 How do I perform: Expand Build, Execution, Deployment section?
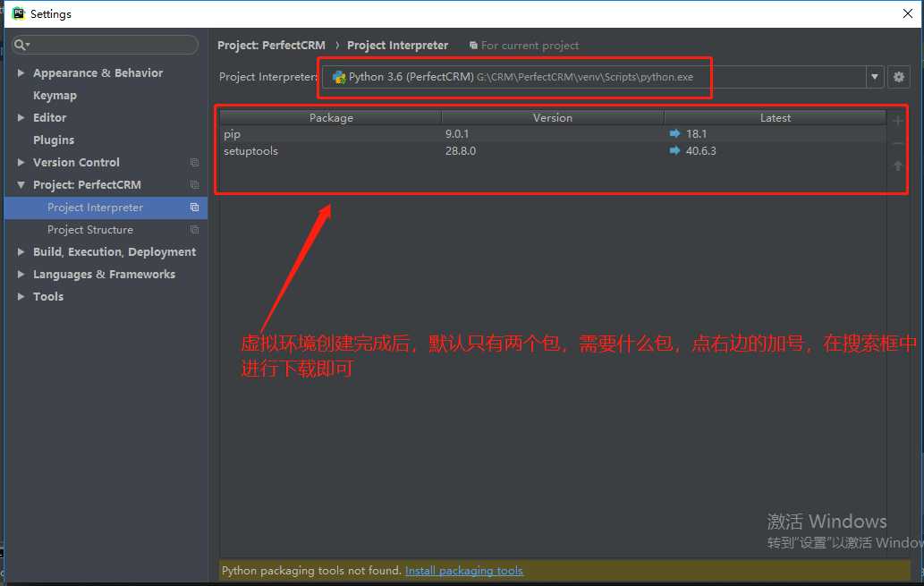tap(21, 251)
